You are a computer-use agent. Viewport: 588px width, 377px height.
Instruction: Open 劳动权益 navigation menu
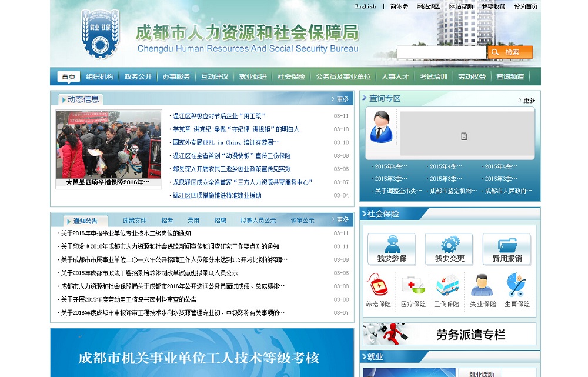pos(472,76)
